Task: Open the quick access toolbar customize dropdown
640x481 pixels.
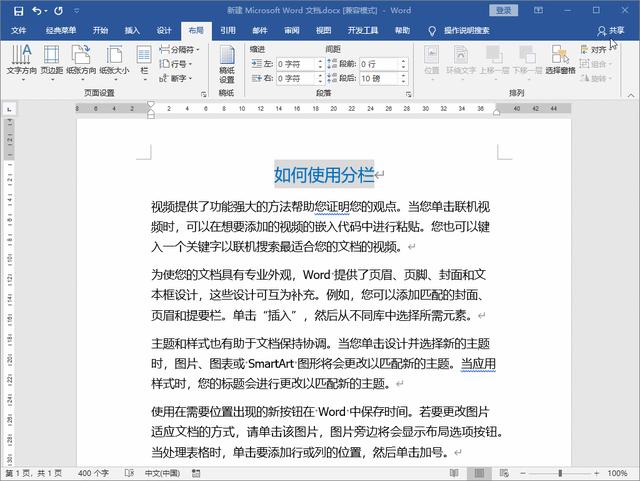Action: point(76,11)
